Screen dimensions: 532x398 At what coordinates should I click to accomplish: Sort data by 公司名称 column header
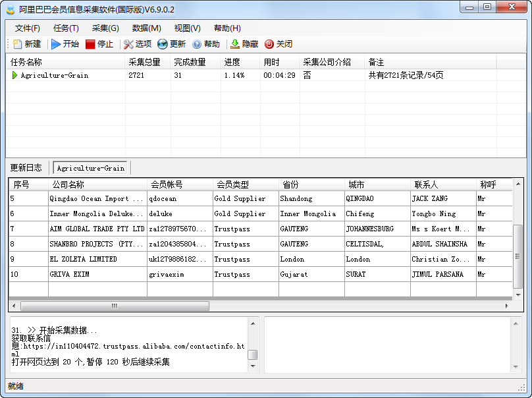97,185
